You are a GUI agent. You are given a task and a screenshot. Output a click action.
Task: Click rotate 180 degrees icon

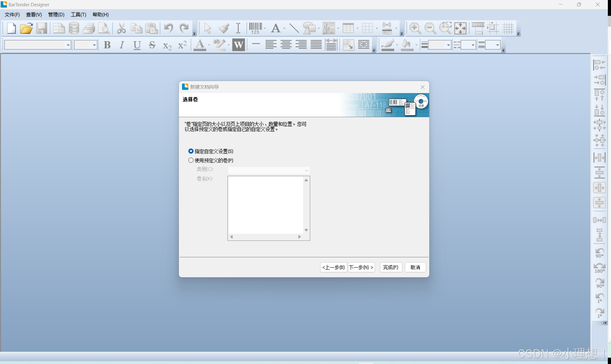tap(599, 268)
